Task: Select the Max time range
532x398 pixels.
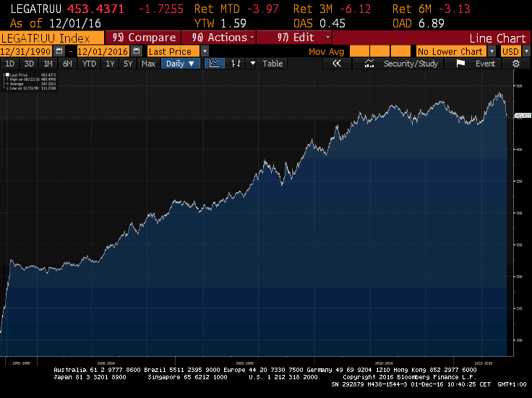Action: coord(149,64)
